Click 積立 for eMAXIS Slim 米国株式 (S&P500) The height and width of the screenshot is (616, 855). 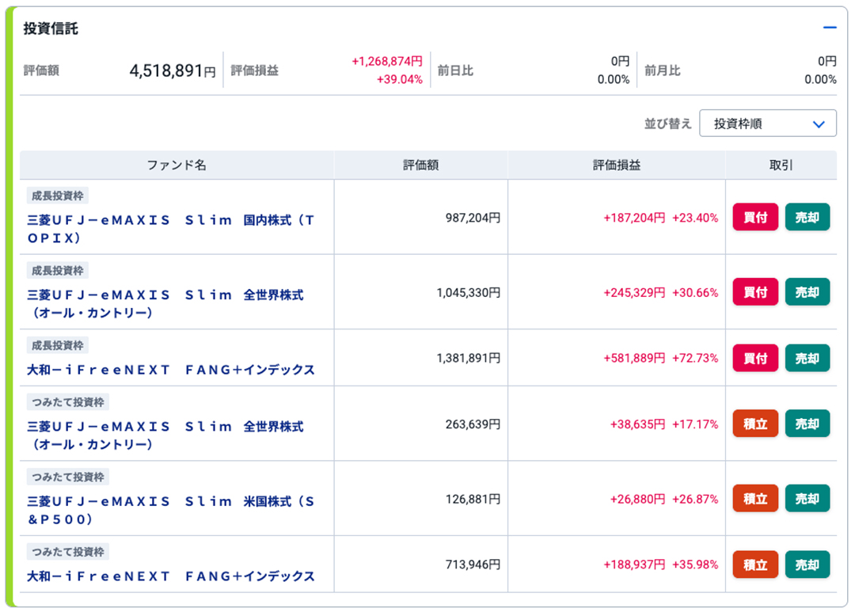click(x=755, y=498)
